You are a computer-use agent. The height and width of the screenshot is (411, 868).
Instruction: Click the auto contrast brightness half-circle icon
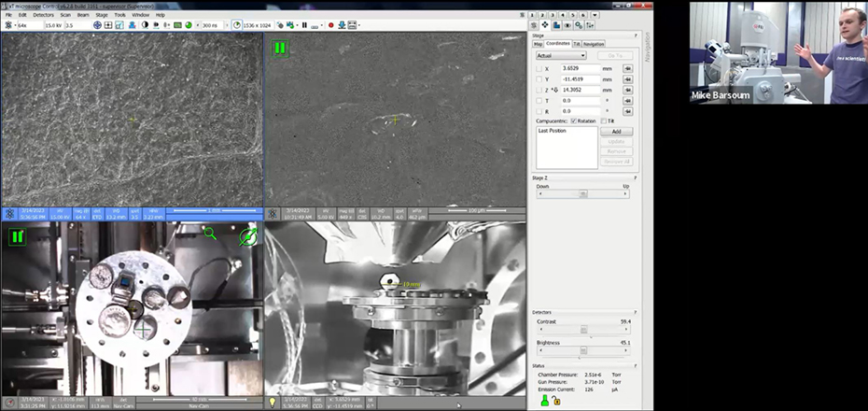click(145, 25)
